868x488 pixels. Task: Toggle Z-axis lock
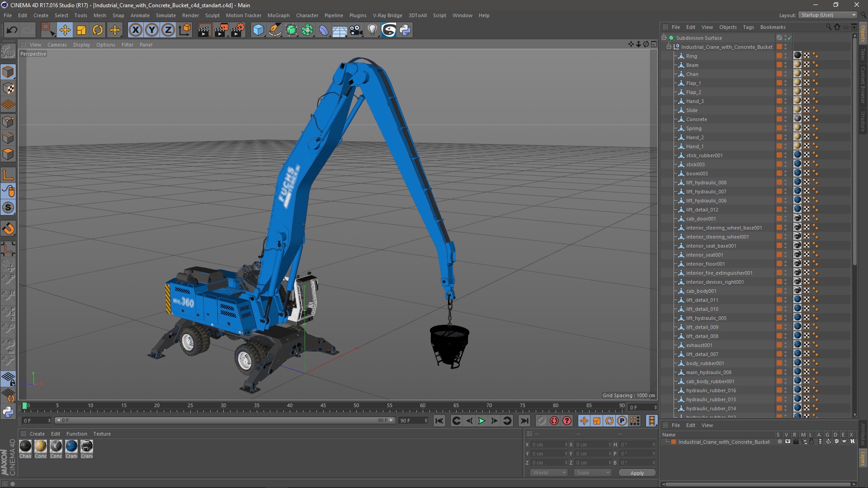pos(168,30)
